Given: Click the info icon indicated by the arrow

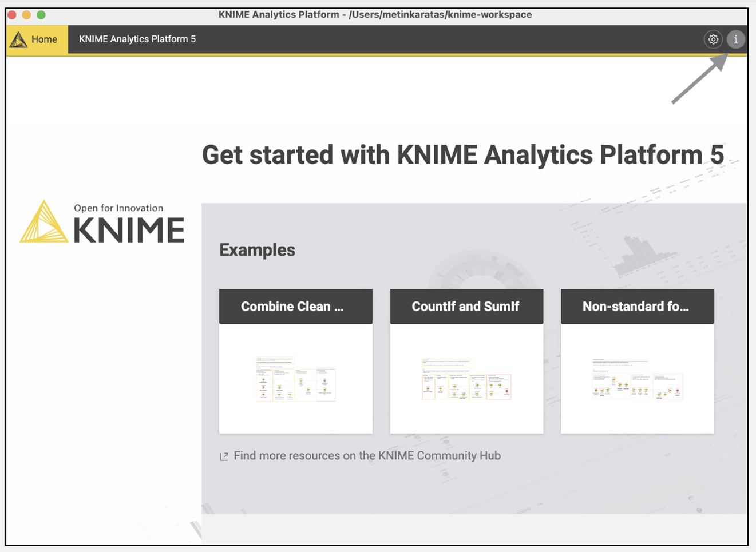Looking at the screenshot, I should coord(737,39).
